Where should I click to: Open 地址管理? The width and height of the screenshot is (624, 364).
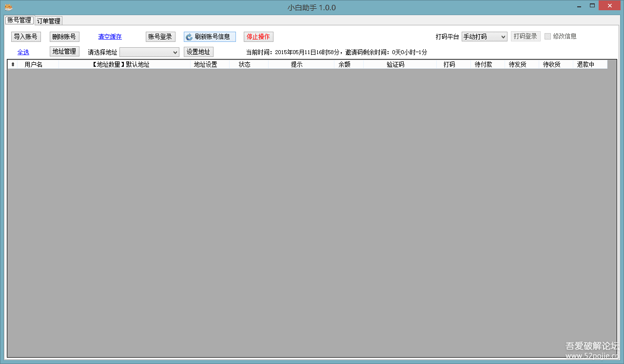tap(64, 51)
